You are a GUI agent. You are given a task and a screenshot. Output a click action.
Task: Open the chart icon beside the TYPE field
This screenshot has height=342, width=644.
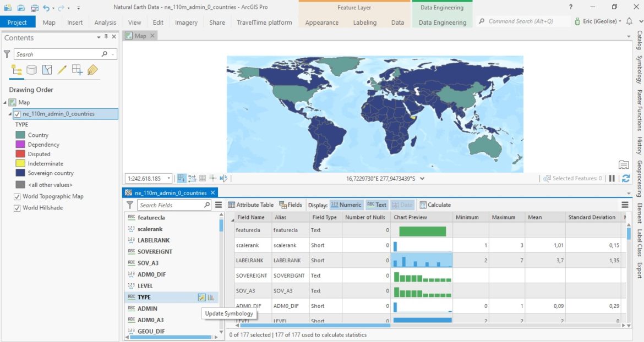210,296
